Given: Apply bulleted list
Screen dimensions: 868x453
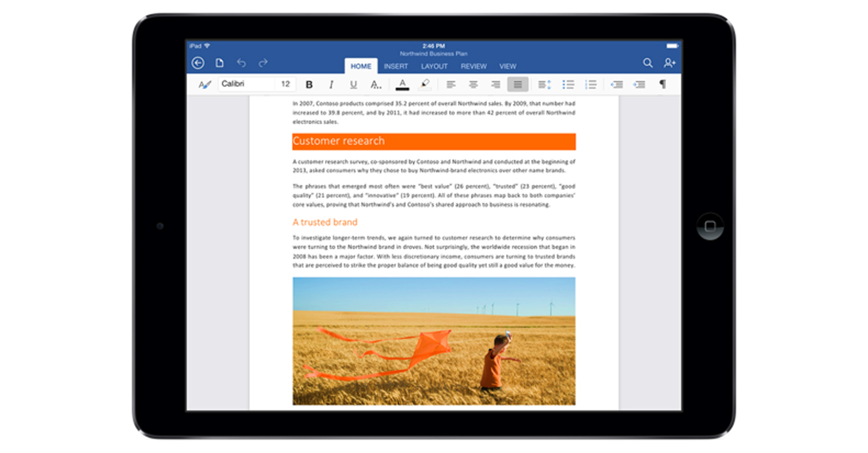Looking at the screenshot, I should pyautogui.click(x=568, y=84).
